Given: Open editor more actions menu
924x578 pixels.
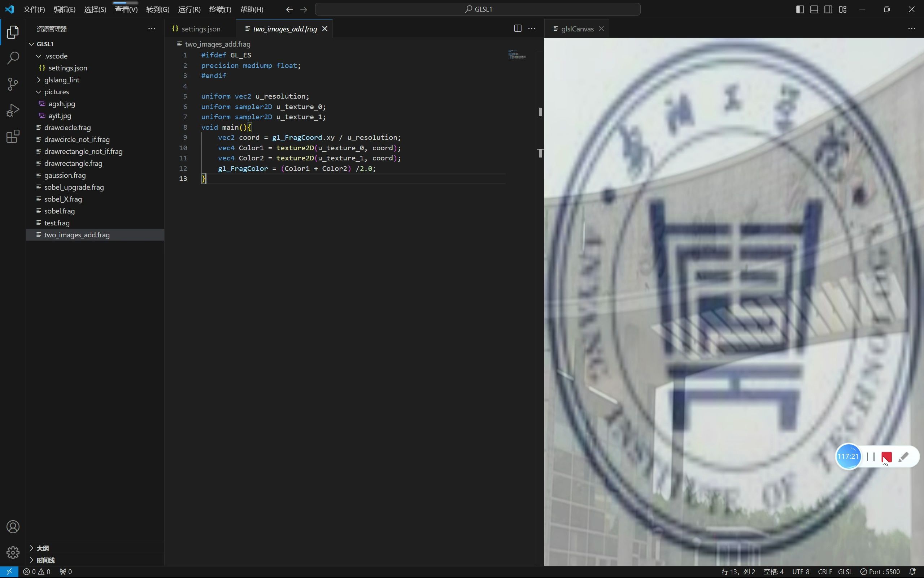Looking at the screenshot, I should click(532, 29).
